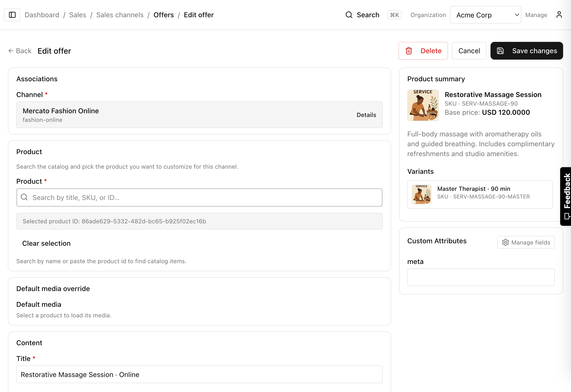Go to Offers breadcrumb
This screenshot has height=392, width=571.
[163, 15]
